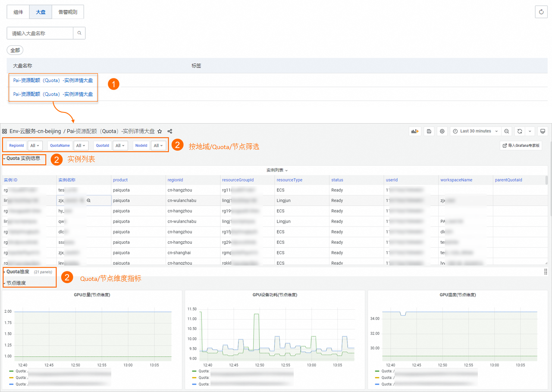Viewport: 552px width, 392px height.
Task: Click the Add panel icon in Grafana toolbar
Action: point(415,131)
